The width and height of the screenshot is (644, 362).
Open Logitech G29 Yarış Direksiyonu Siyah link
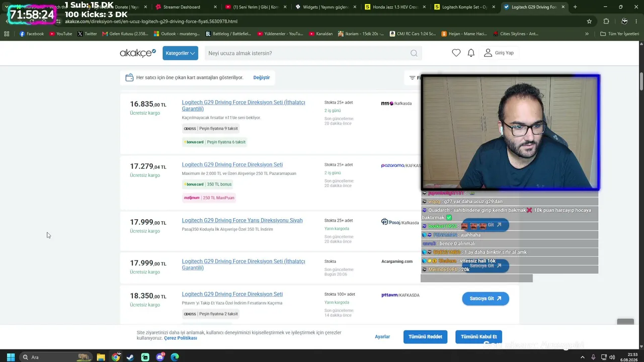[x=242, y=220]
